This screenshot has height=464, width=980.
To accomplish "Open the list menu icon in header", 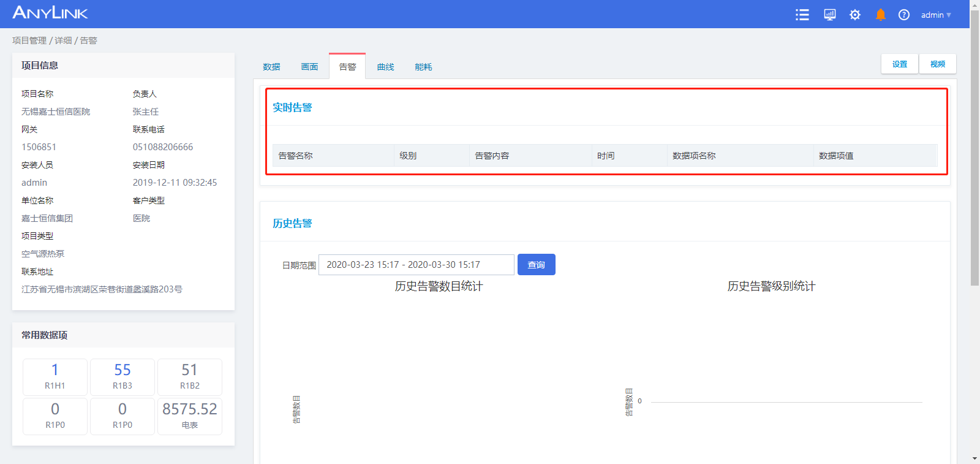I will [x=802, y=15].
